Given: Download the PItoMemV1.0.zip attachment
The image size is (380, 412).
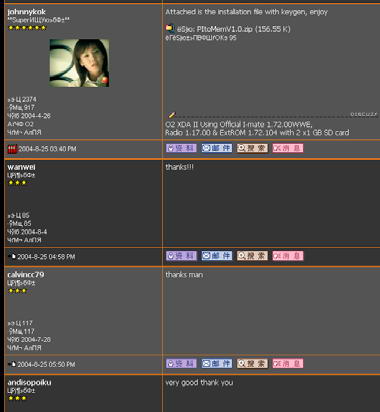Looking at the screenshot, I should pyautogui.click(x=234, y=29).
